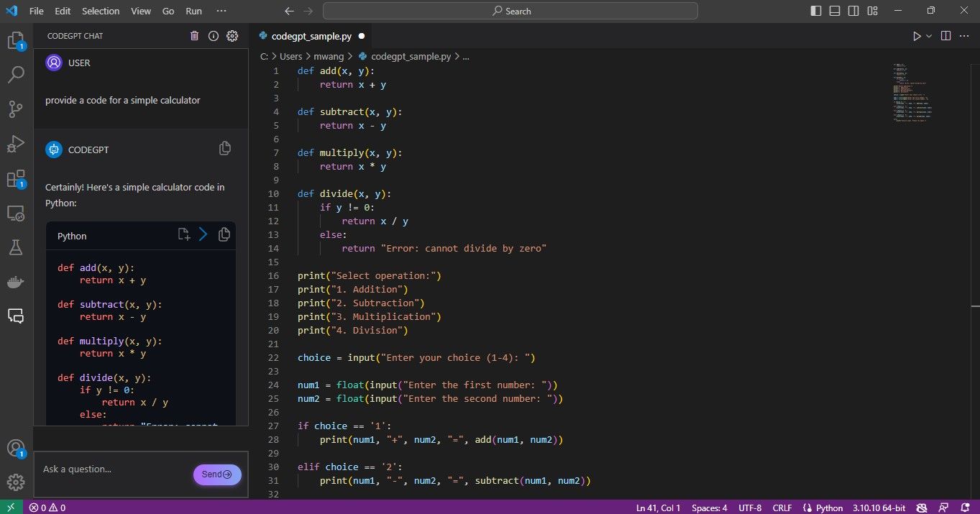Image resolution: width=980 pixels, height=514 pixels.
Task: Select the codegpt_sample.py editor tab
Action: click(x=311, y=35)
